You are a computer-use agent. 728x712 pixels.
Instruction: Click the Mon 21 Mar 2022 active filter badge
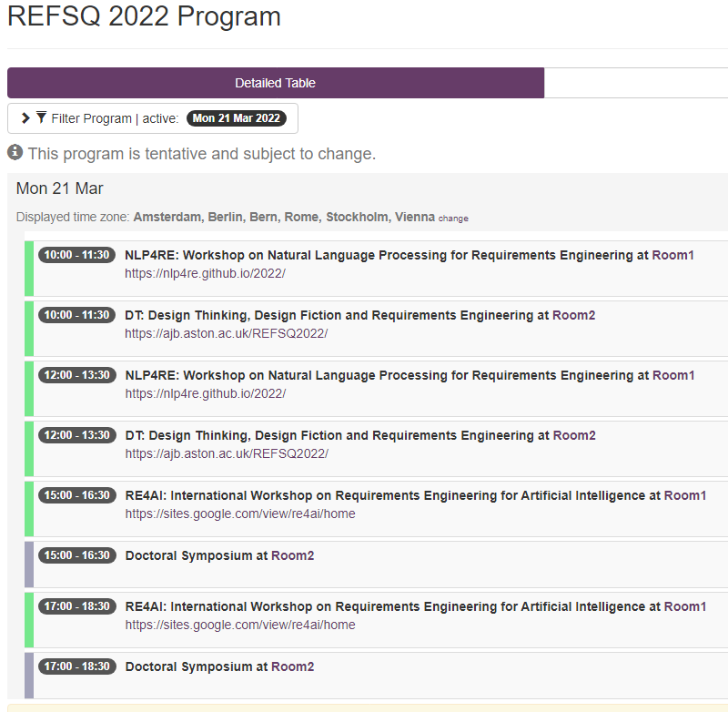[237, 118]
